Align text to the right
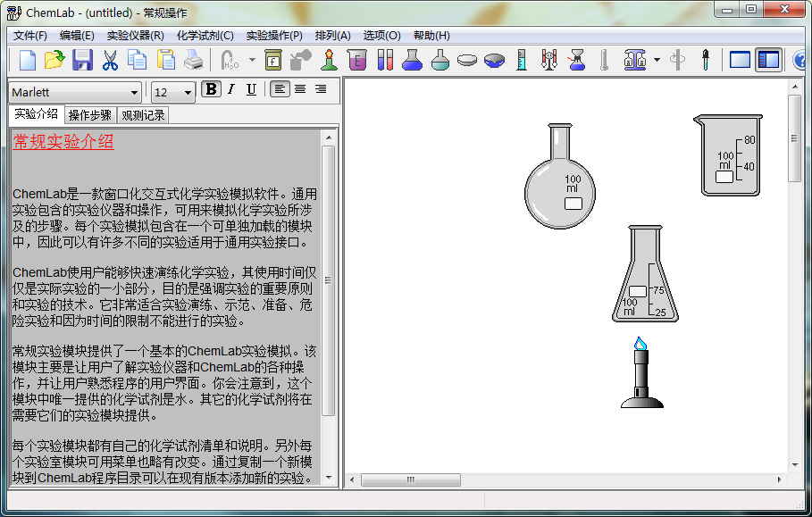The width and height of the screenshot is (812, 517). (321, 89)
